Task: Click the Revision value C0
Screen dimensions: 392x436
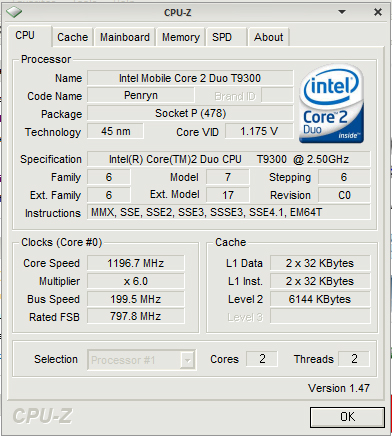Action: click(x=344, y=195)
